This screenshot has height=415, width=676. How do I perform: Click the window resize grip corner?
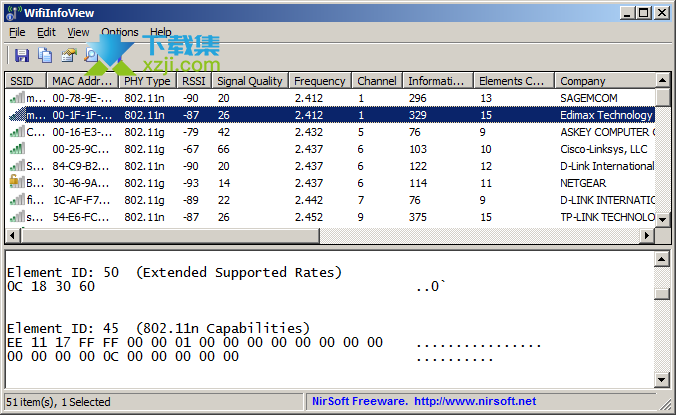[x=666, y=404]
